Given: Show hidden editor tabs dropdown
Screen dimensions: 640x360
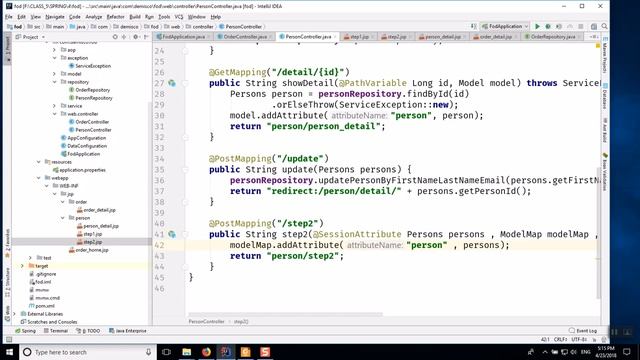Looking at the screenshot, I should [593, 37].
